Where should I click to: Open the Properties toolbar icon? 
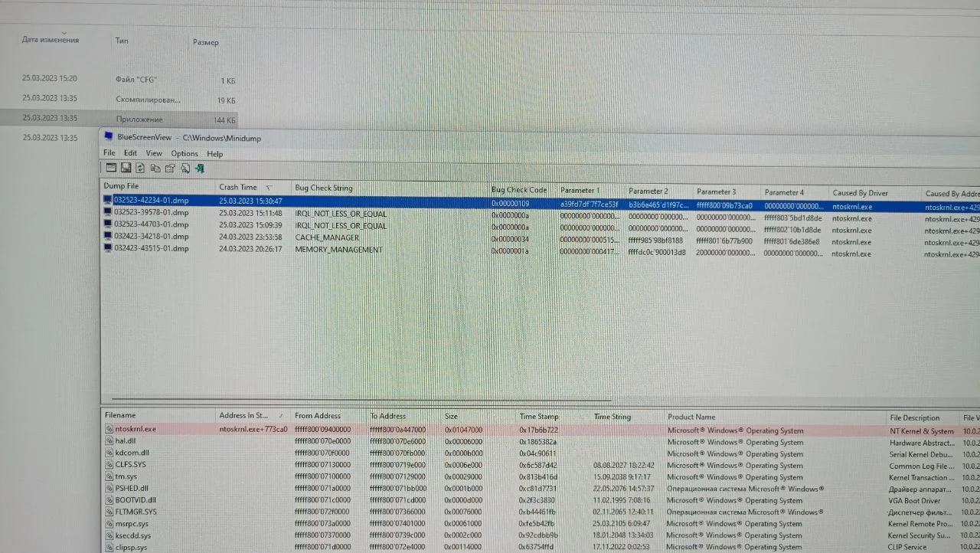[x=170, y=169]
